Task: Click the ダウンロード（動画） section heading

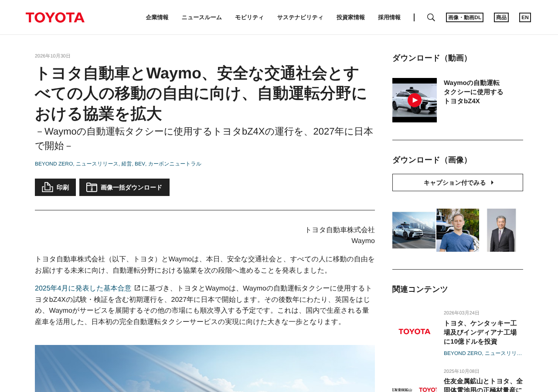Action: click(x=432, y=58)
